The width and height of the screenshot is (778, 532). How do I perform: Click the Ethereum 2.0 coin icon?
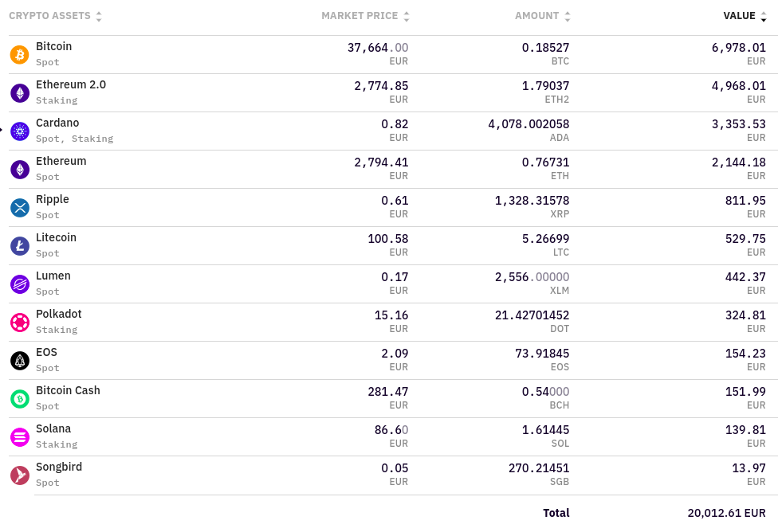pos(20,92)
